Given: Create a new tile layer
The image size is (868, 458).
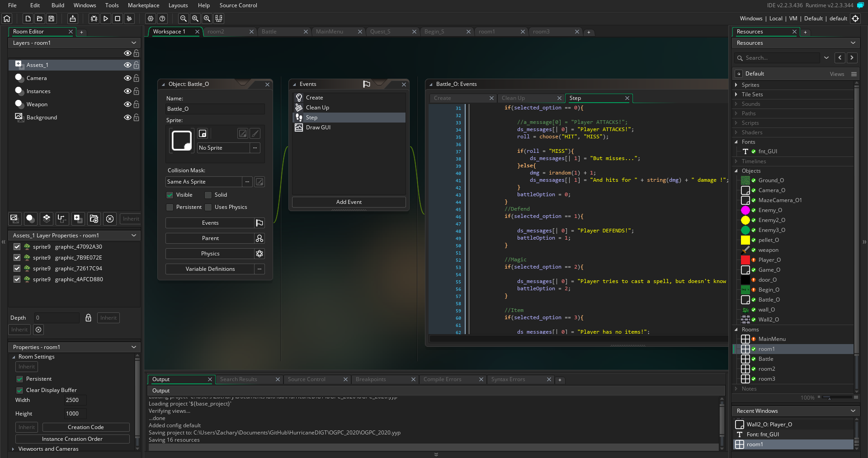Looking at the screenshot, I should tap(46, 219).
